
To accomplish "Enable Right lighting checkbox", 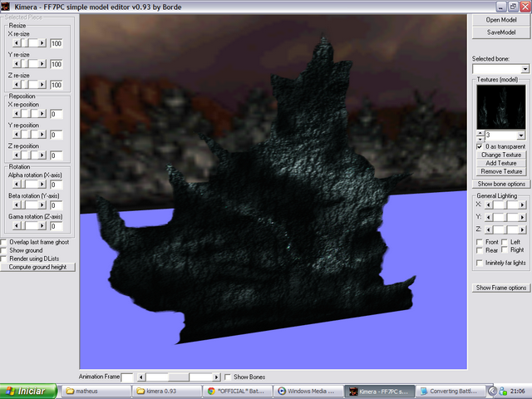I will point(505,250).
